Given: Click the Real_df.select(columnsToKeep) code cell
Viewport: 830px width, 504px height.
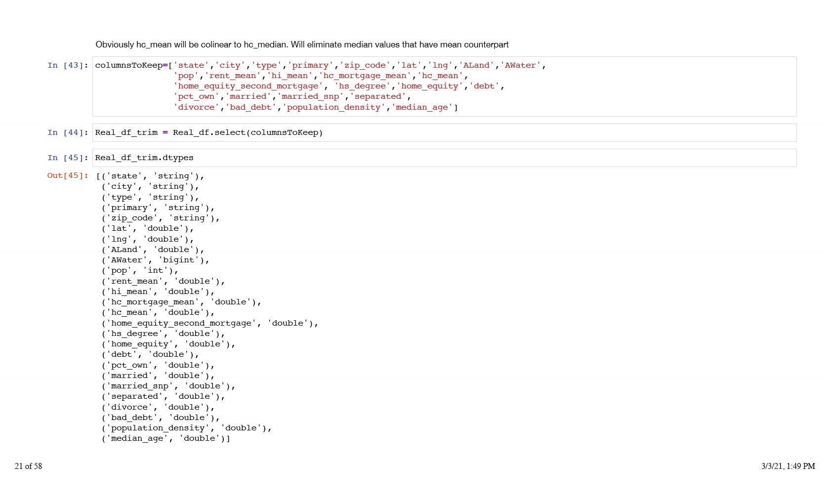Looking at the screenshot, I should pos(444,132).
